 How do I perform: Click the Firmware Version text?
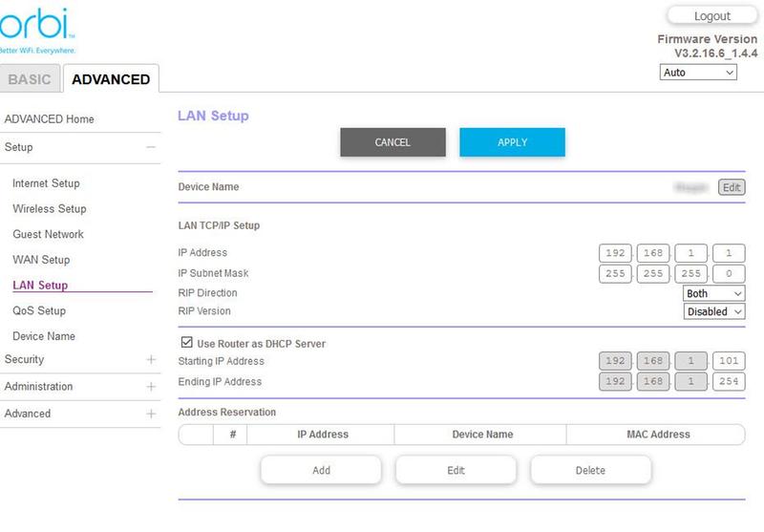tap(707, 39)
